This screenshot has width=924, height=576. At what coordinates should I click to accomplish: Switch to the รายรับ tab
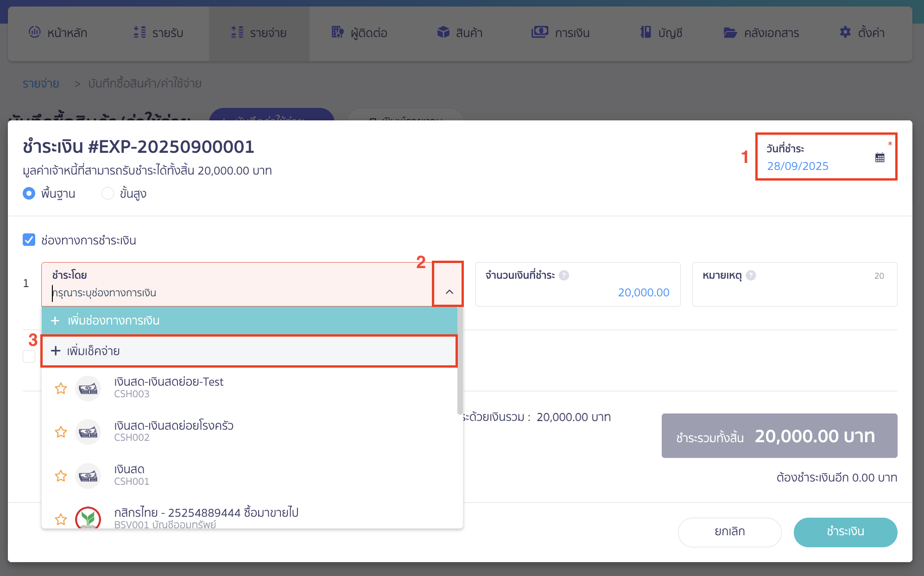[158, 32]
